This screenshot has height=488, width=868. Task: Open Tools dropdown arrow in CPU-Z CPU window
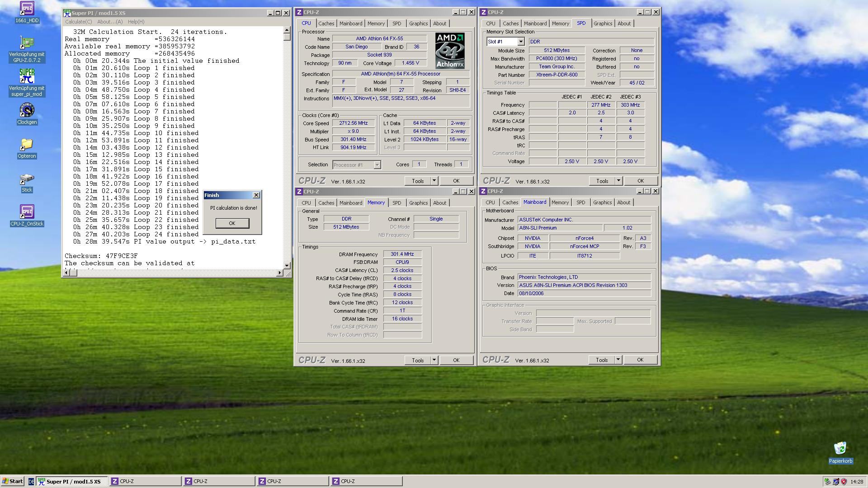[434, 181]
